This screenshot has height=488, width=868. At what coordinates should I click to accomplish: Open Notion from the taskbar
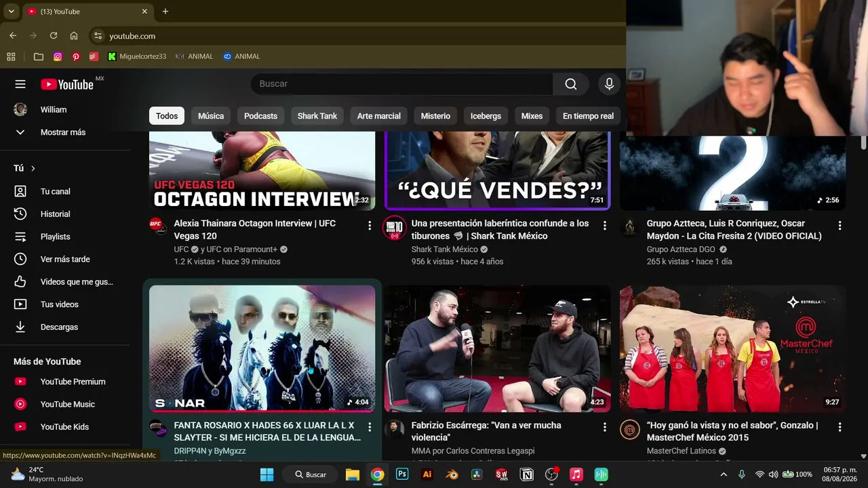[526, 474]
